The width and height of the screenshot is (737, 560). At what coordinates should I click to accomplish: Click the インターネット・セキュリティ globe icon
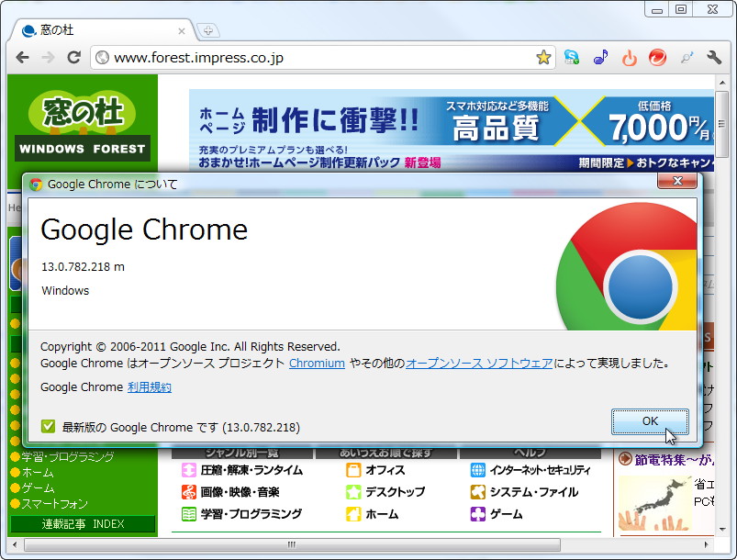click(x=477, y=470)
